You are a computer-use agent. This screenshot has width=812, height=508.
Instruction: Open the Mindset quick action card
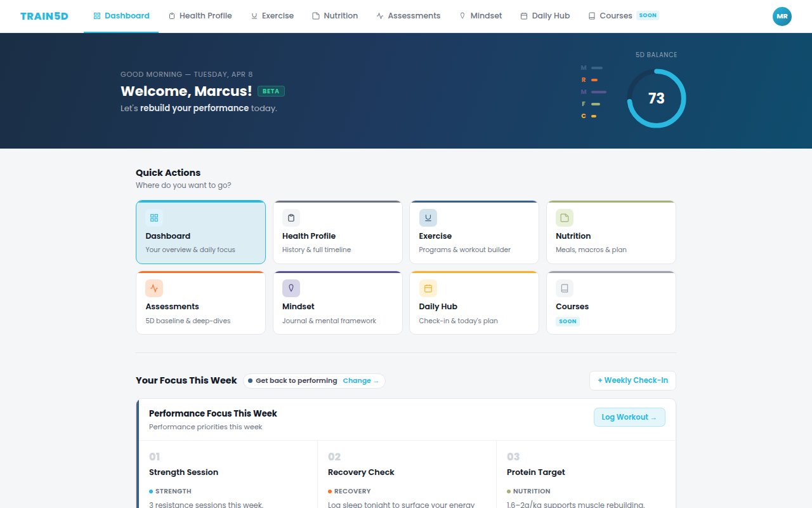click(337, 303)
